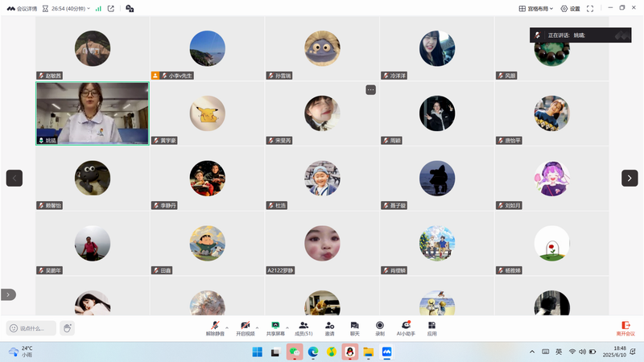Open the AI小助手 assistant
This screenshot has width=644, height=362.
coord(406,327)
